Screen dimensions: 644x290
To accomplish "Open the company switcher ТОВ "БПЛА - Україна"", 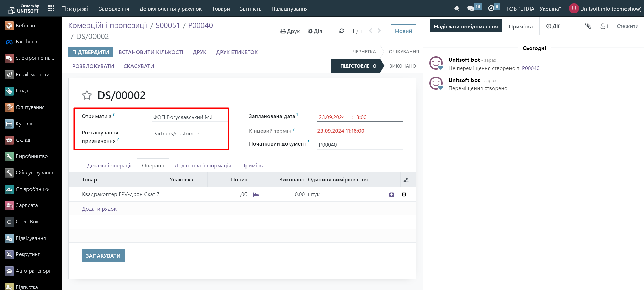I will (533, 9).
